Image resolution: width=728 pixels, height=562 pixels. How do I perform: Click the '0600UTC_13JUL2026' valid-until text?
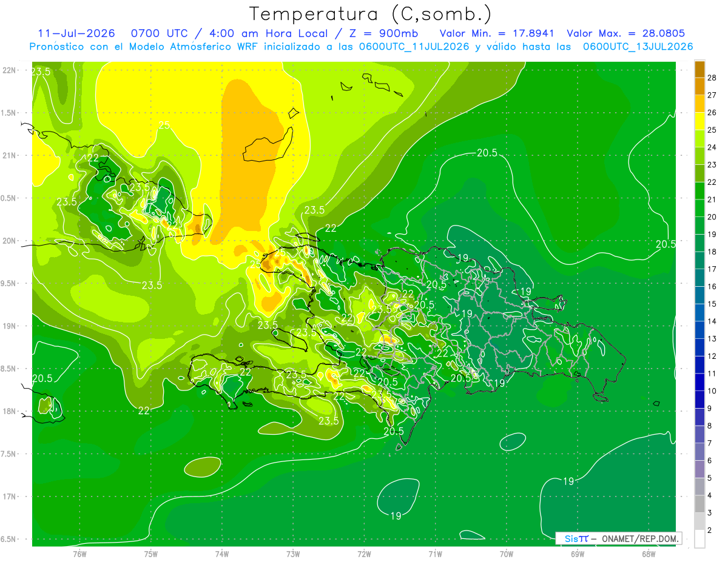click(638, 47)
